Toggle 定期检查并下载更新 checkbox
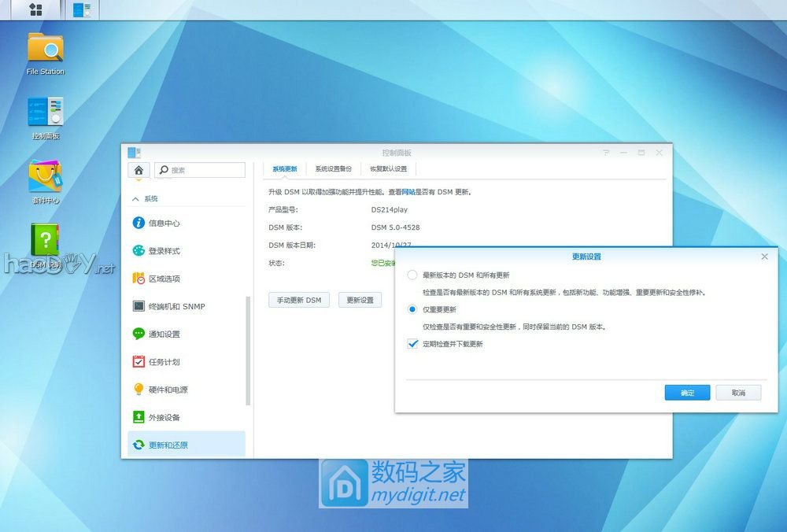This screenshot has width=787, height=532. coord(412,344)
